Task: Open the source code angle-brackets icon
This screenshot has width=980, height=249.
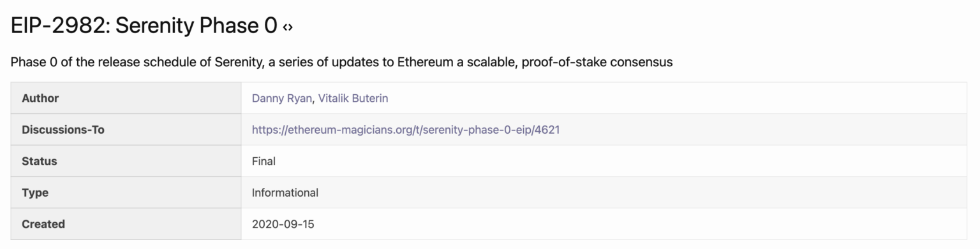Action: [x=288, y=27]
